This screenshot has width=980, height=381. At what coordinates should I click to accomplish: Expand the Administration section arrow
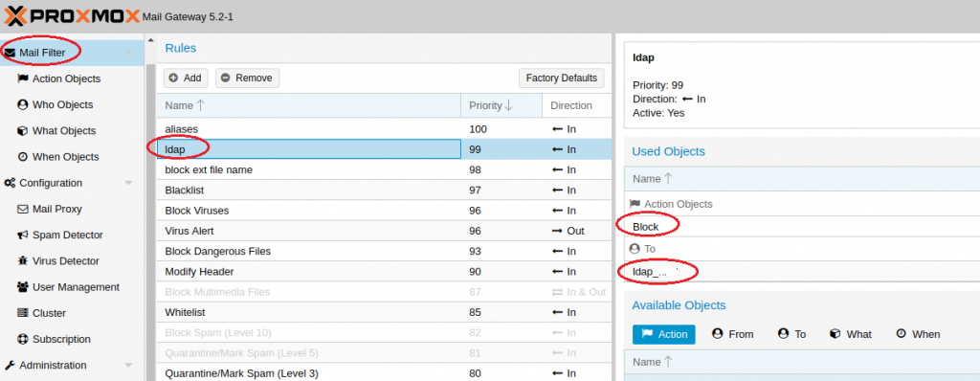(129, 366)
